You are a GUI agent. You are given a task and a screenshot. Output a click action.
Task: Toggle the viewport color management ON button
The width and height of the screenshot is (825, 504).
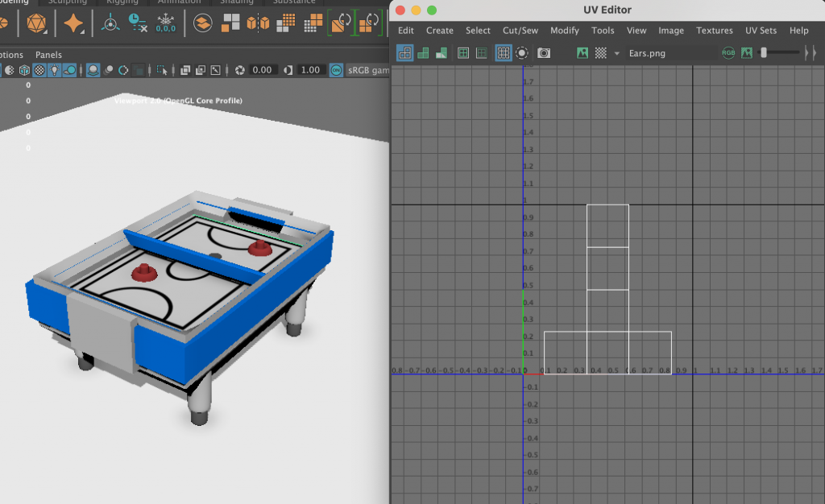336,70
